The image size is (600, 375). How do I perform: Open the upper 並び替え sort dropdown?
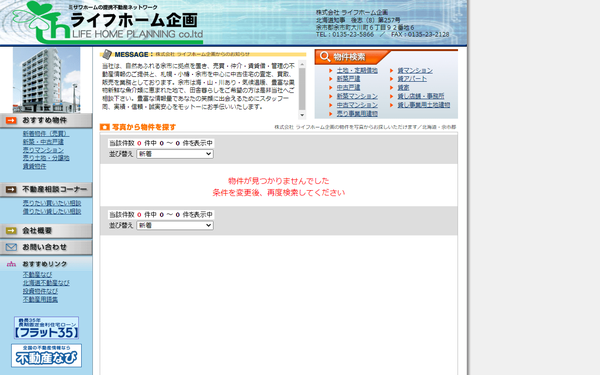pyautogui.click(x=175, y=154)
